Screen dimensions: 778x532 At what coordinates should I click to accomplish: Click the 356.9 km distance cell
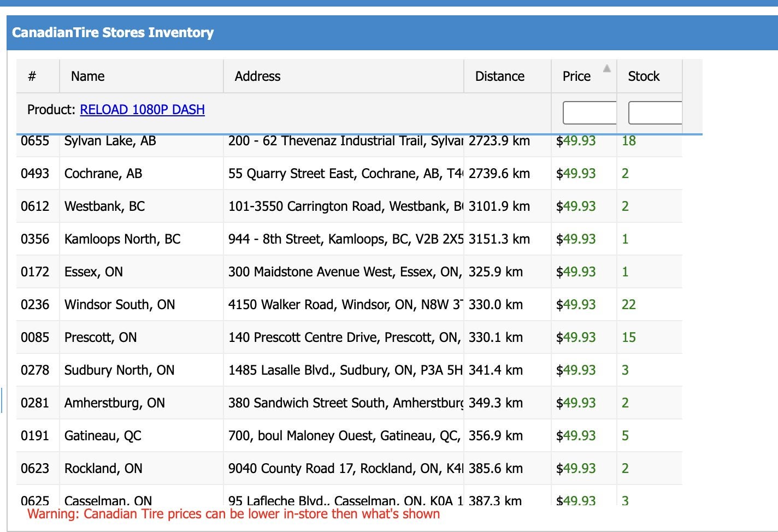tap(496, 436)
